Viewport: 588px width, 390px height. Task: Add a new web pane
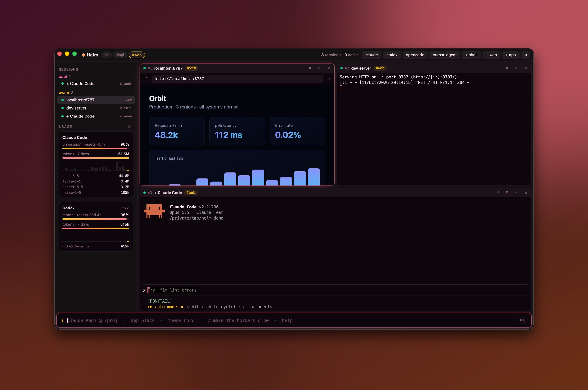click(x=491, y=55)
